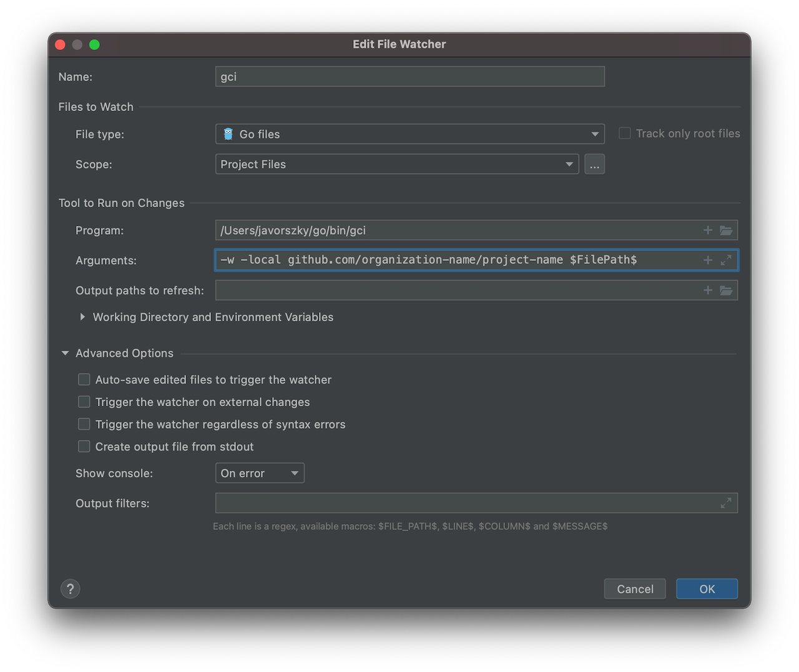Insert a macro into the Program field
Screen dimensions: 799x672
(x=707, y=230)
